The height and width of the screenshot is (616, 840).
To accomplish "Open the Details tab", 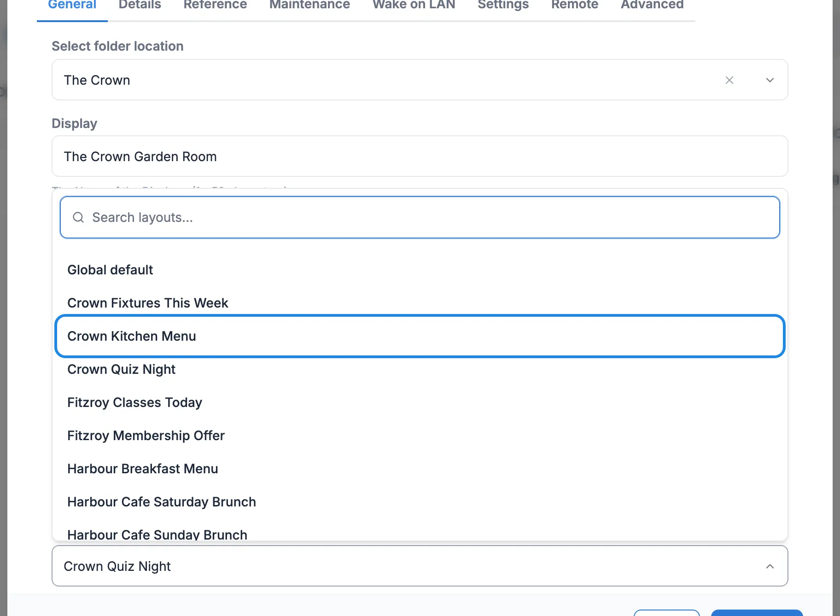I will pos(140,5).
